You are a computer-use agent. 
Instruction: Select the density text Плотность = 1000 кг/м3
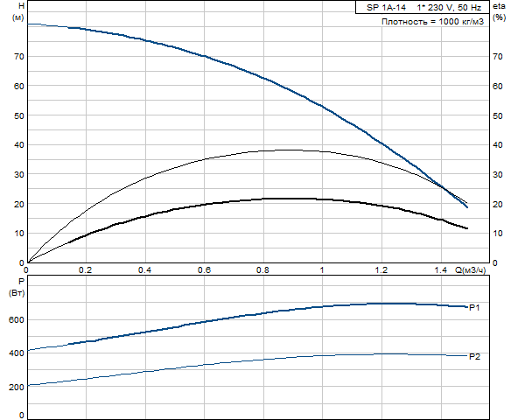pyautogui.click(x=432, y=22)
